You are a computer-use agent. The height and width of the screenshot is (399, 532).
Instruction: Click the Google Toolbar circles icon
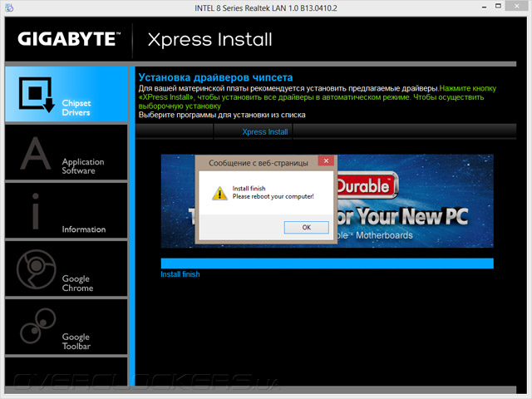(37, 326)
